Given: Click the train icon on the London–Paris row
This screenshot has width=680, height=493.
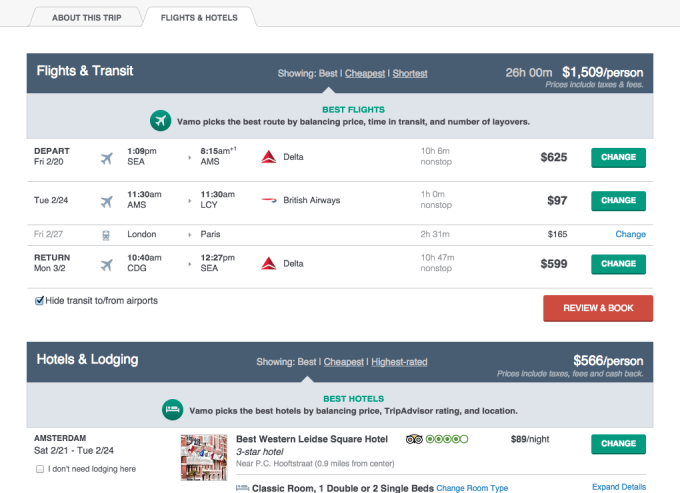Looking at the screenshot, I should pos(106,235).
